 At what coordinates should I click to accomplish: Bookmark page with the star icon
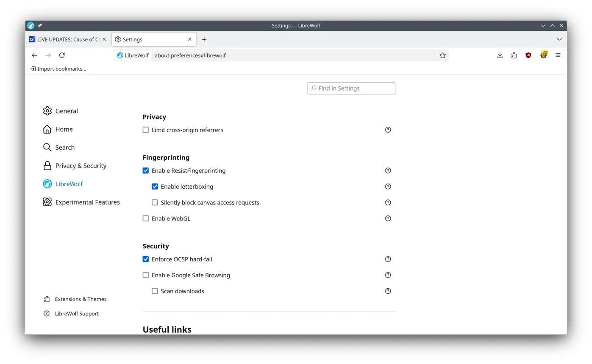coord(442,55)
